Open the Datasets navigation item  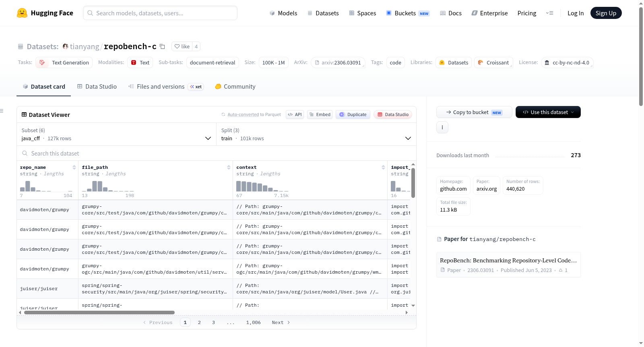click(x=323, y=13)
